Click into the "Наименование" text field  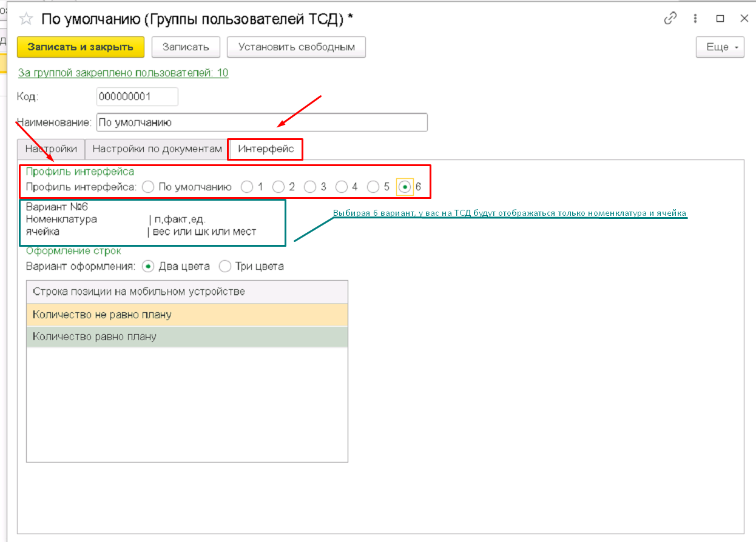click(262, 122)
